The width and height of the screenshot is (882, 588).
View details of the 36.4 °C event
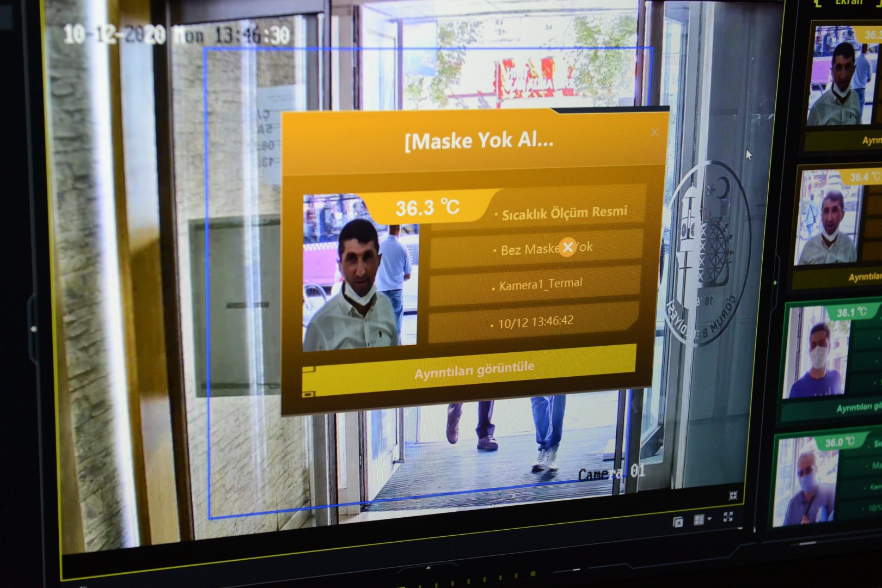864,278
